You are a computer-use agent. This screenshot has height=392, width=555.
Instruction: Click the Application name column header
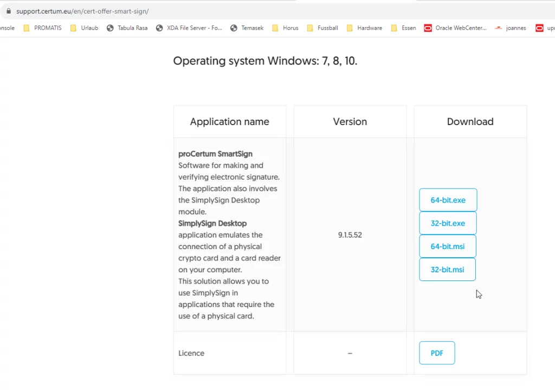[x=230, y=122]
